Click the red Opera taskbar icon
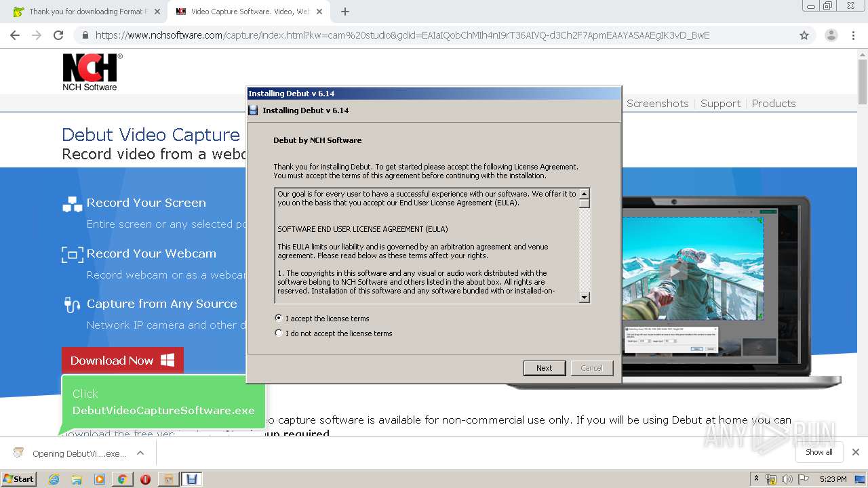The width and height of the screenshot is (868, 488). pos(145,479)
